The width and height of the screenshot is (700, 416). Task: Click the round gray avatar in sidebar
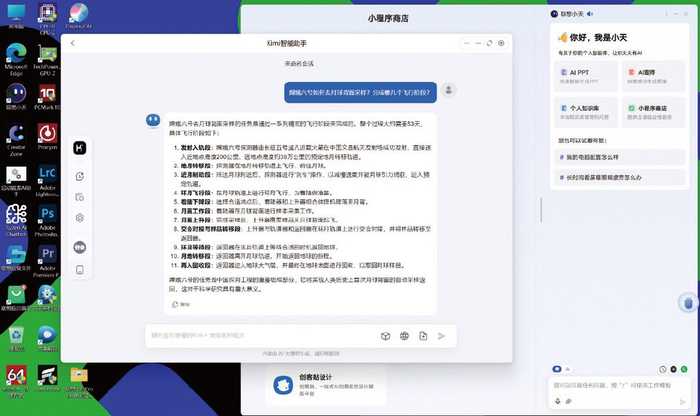pos(80,247)
